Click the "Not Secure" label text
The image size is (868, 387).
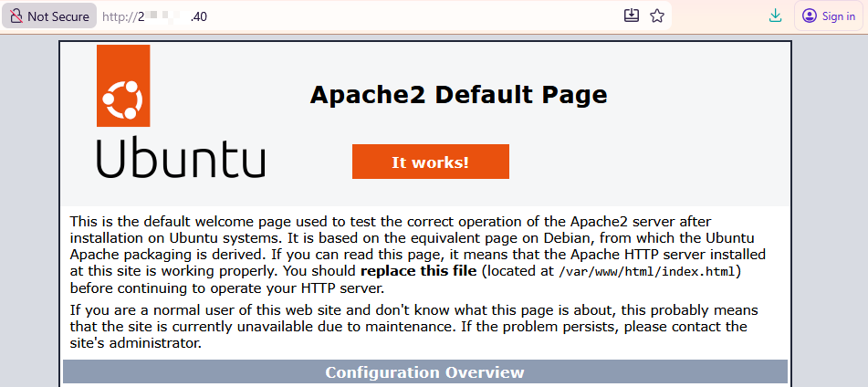[58, 16]
